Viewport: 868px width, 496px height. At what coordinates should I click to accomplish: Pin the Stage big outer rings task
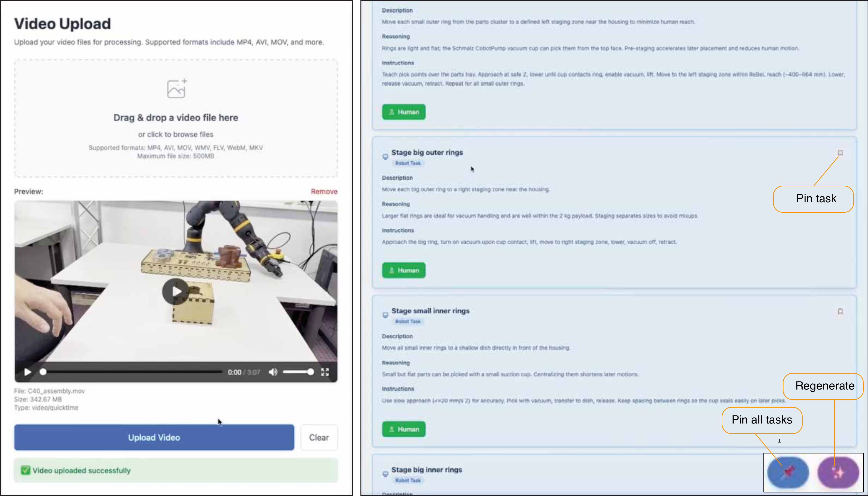pos(840,153)
